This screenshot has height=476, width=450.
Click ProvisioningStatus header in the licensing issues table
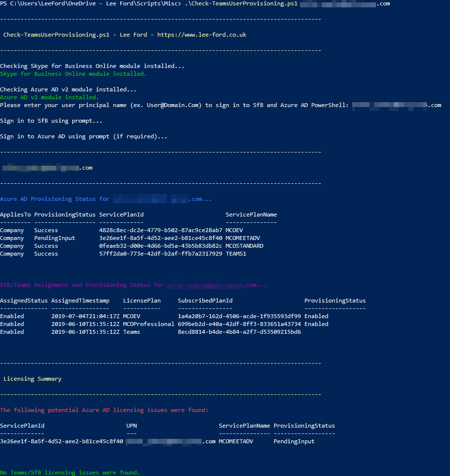(x=304, y=426)
